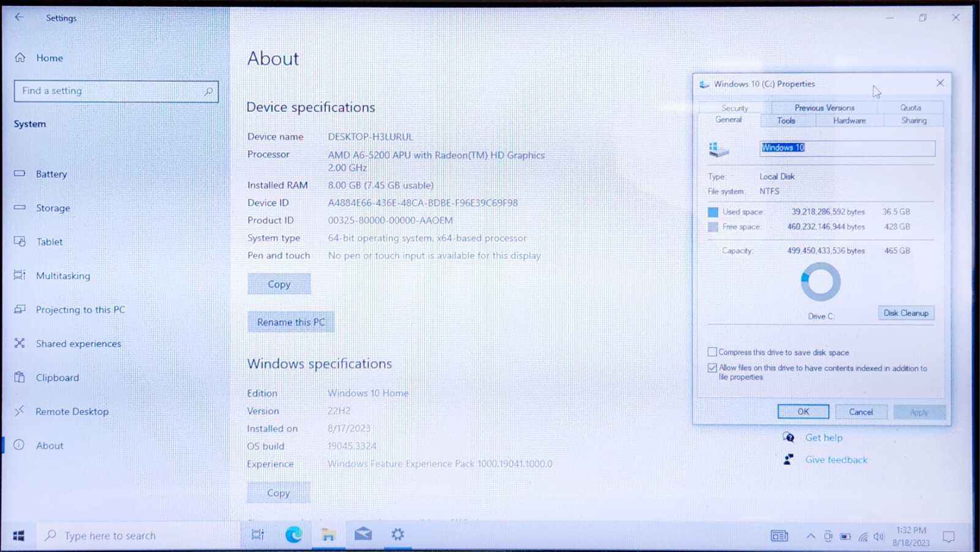
Task: Click Rename this PC
Action: point(291,322)
